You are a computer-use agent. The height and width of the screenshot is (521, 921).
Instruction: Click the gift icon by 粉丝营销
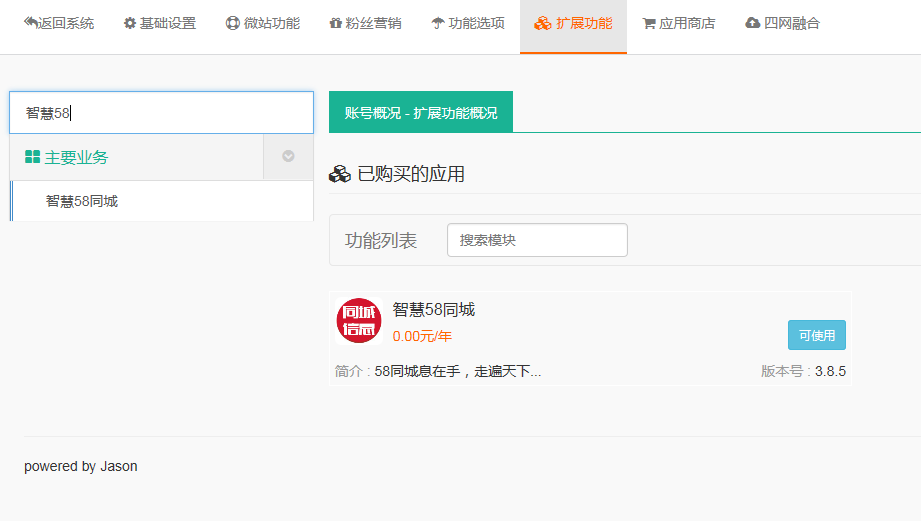[x=335, y=23]
